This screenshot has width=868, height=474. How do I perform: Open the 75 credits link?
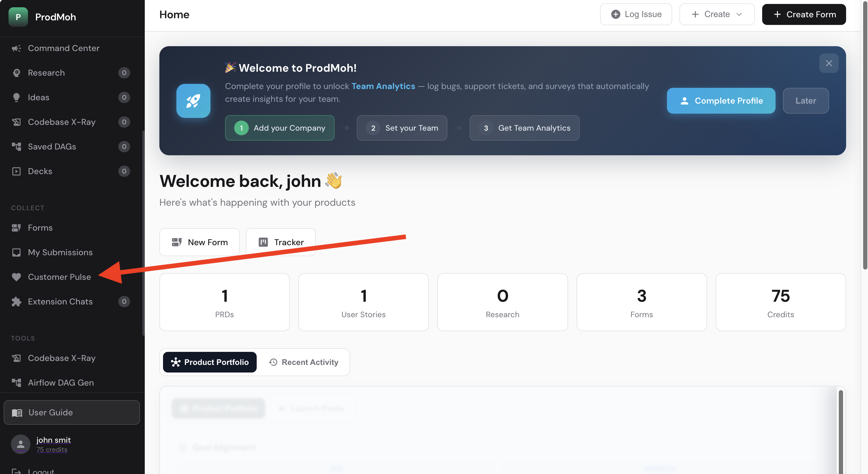point(52,449)
